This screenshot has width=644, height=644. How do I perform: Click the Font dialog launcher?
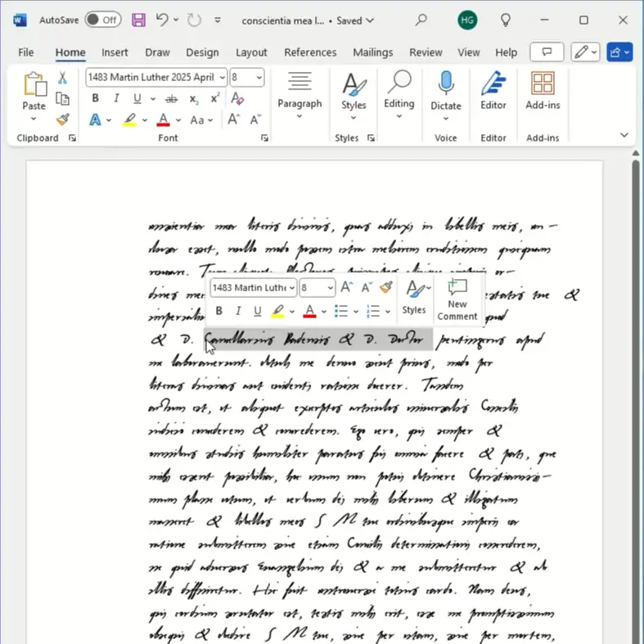pos(264,138)
